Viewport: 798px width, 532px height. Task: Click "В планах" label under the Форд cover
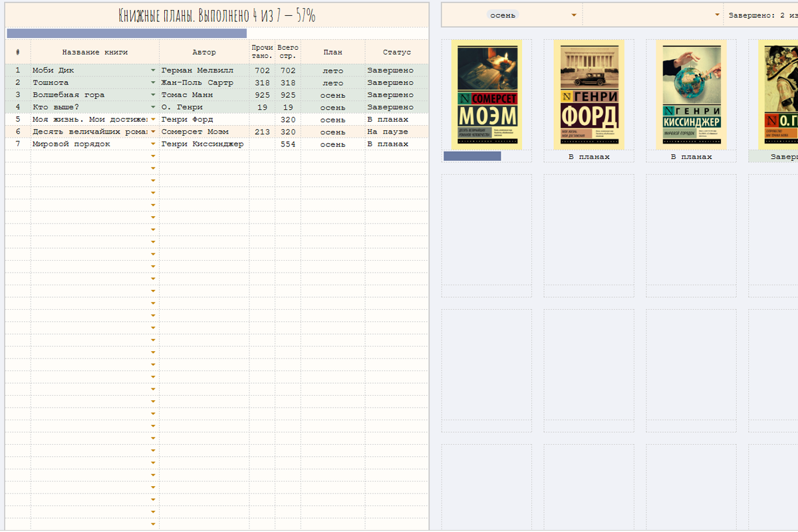coord(589,157)
